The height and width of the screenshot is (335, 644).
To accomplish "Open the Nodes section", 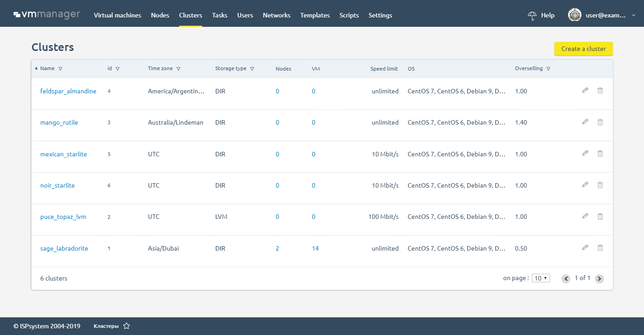I will click(x=160, y=15).
